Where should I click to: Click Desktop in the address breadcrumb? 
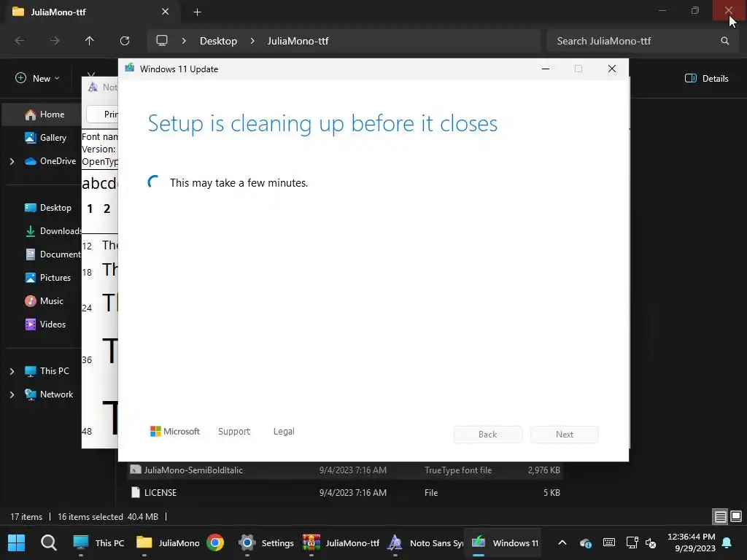tap(218, 41)
